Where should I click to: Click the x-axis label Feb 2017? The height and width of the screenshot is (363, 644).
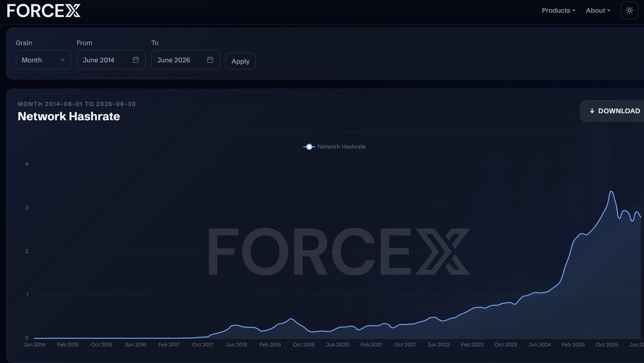pos(170,345)
